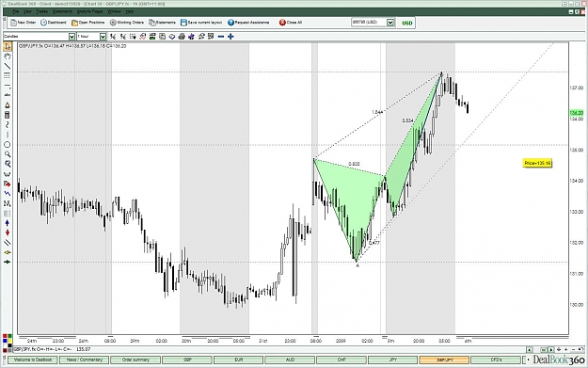Open the View menu
Screen dimensions: 588x368
click(27, 11)
